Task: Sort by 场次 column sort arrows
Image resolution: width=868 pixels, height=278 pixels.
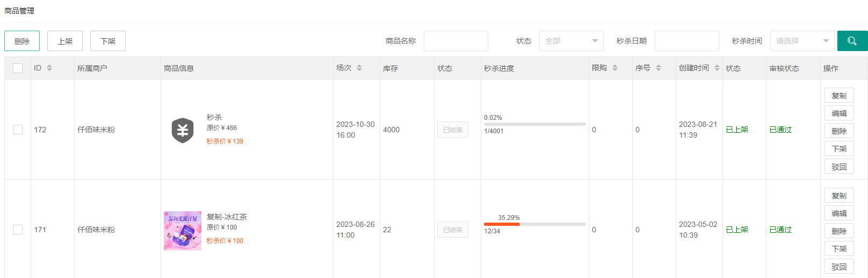Action: pos(359,68)
